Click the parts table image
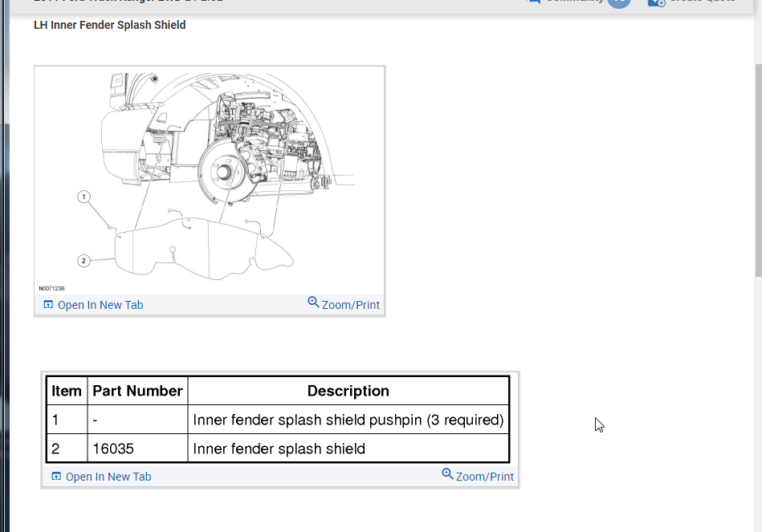This screenshot has width=762, height=532. point(278,420)
